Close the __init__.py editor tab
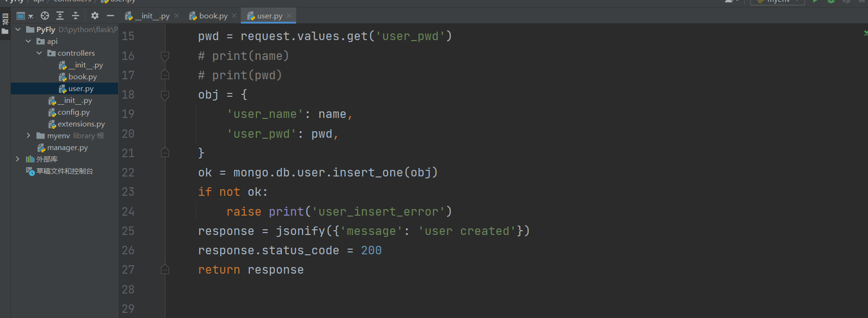Screen dimensions: 868x318 click(177, 16)
